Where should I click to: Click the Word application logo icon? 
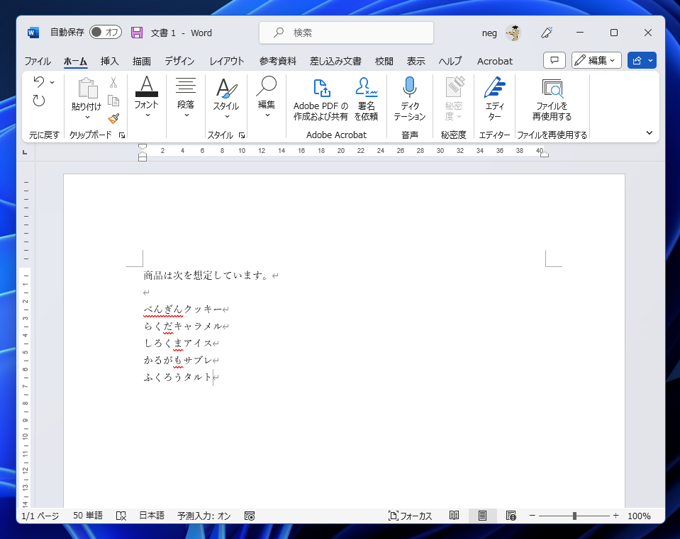[33, 33]
